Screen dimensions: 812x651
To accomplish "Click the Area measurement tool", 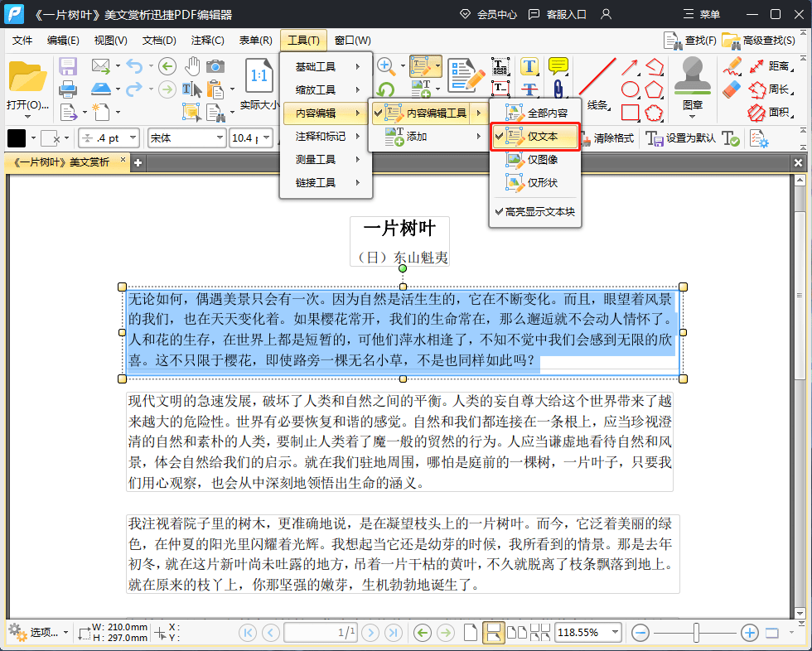I will click(x=770, y=113).
